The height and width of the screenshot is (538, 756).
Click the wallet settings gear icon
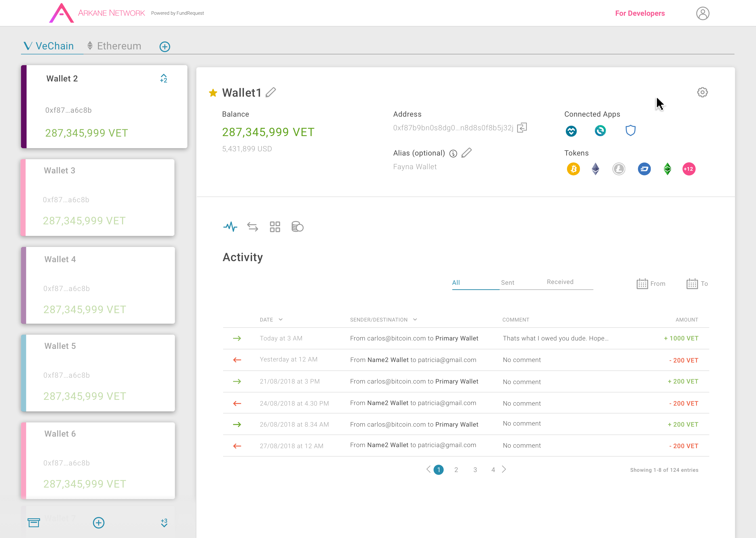coord(702,92)
